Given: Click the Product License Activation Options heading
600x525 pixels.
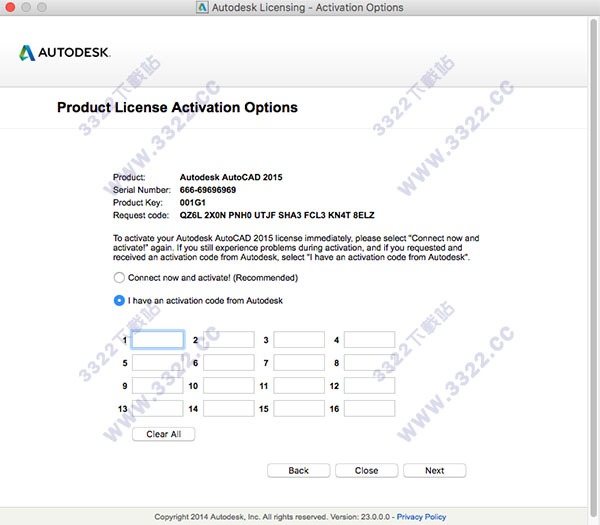Looking at the screenshot, I should [x=177, y=108].
